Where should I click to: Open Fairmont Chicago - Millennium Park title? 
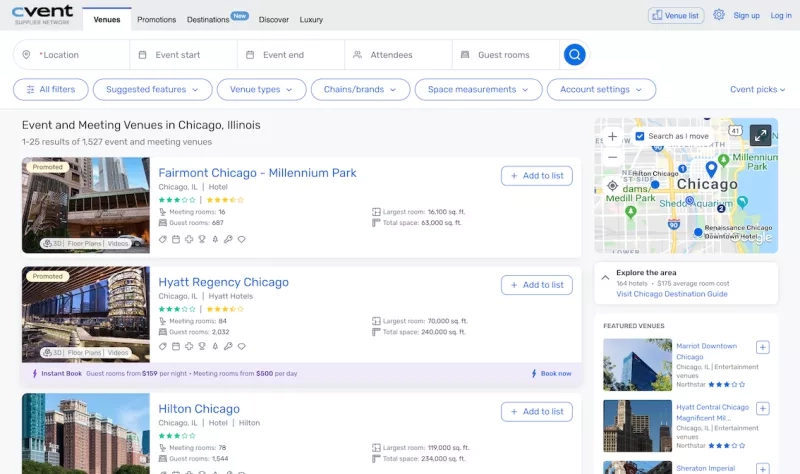point(257,173)
